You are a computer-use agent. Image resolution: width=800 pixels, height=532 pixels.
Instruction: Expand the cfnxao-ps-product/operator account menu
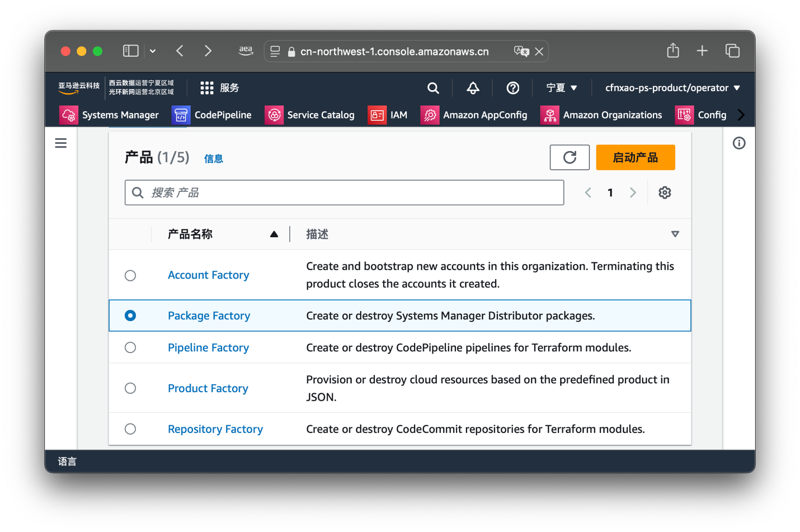pos(672,88)
